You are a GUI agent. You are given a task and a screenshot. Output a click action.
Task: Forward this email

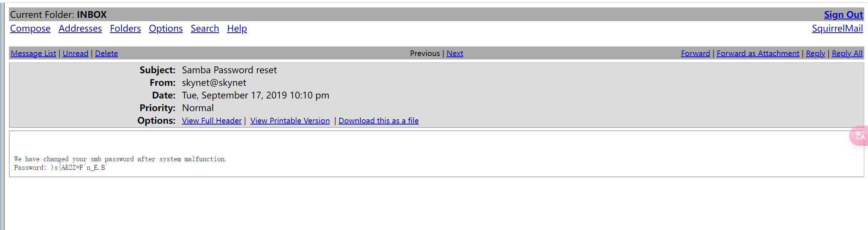pos(695,54)
